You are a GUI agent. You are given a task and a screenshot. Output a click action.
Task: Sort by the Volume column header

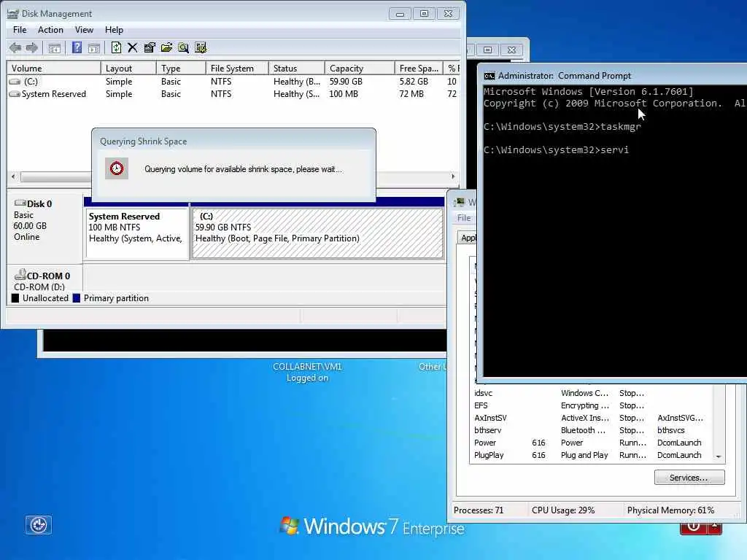[54, 68]
